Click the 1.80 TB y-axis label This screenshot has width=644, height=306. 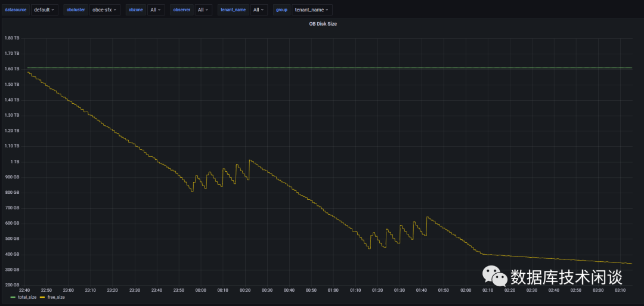11,38
